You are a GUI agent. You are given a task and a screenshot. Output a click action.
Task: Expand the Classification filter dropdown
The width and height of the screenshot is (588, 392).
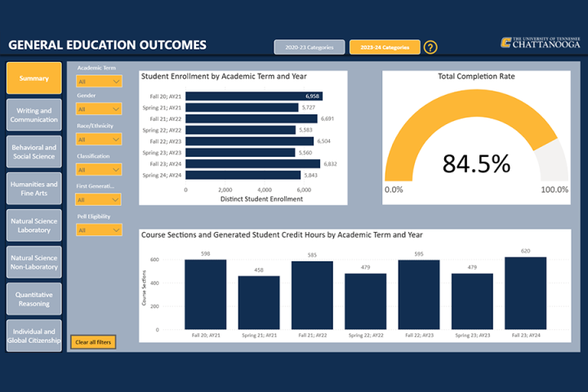pyautogui.click(x=99, y=170)
